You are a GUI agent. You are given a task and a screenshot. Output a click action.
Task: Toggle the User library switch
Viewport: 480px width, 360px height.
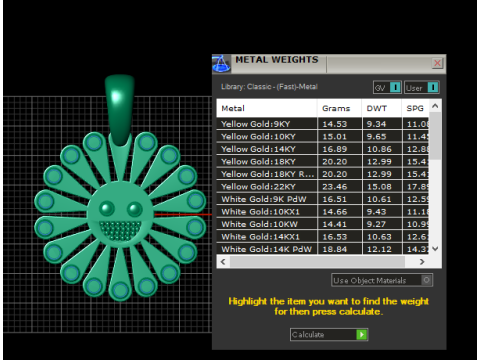[422, 88]
